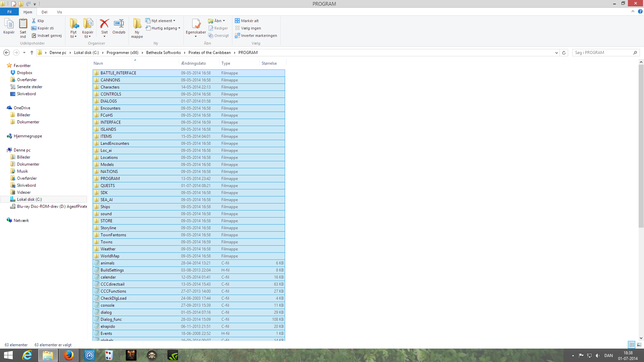644x362 pixels.
Task: Open the address bar history dropdown
Action: 556,53
